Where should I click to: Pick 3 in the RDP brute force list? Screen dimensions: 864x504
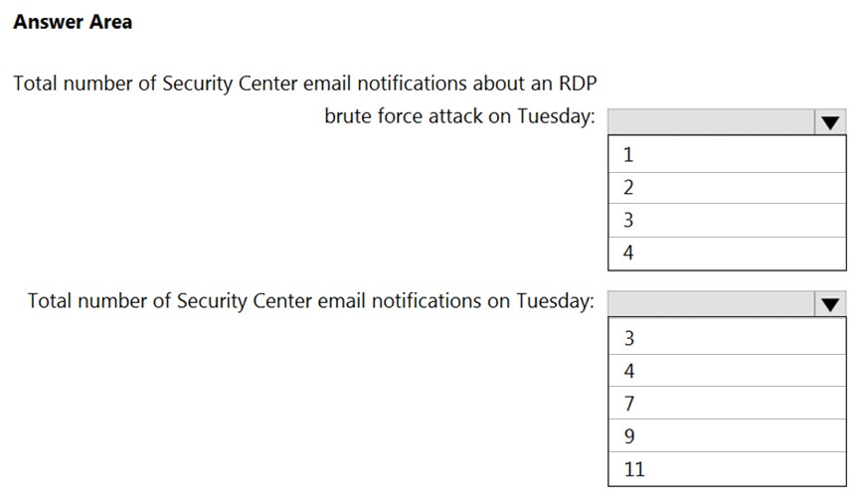tap(727, 221)
